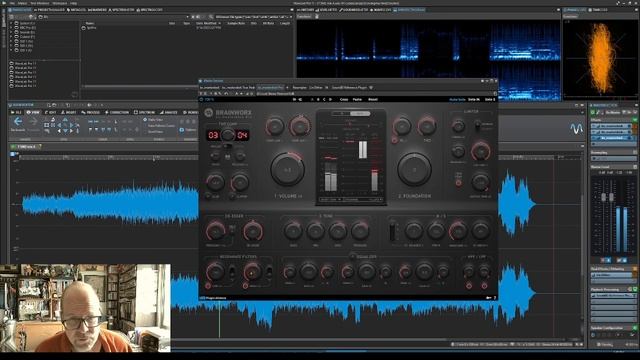The image size is (640, 360).
Task: Click the help question mark in plugin footer
Action: click(x=495, y=298)
